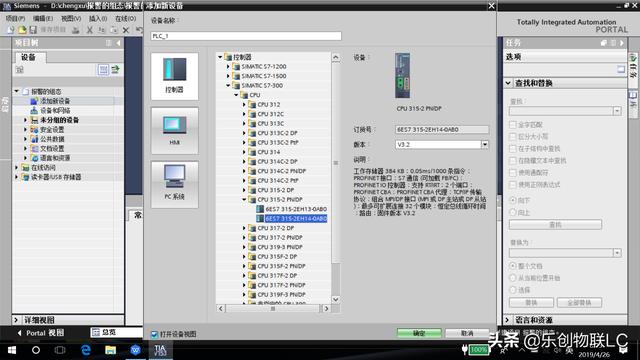Viewport: 640px width, 360px height.
Task: Enable find in hidden texts checkbox
Action: [513, 160]
